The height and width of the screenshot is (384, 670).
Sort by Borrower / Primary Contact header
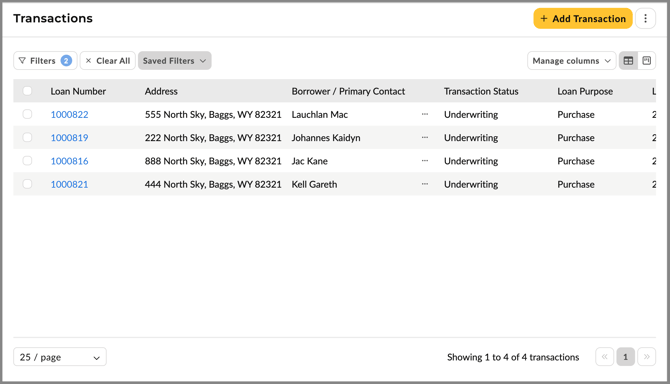tap(348, 91)
